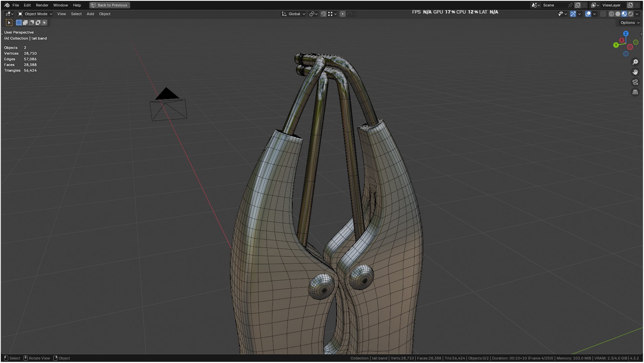The width and height of the screenshot is (644, 363).
Task: Expand the Options dropdown
Action: pos(630,23)
